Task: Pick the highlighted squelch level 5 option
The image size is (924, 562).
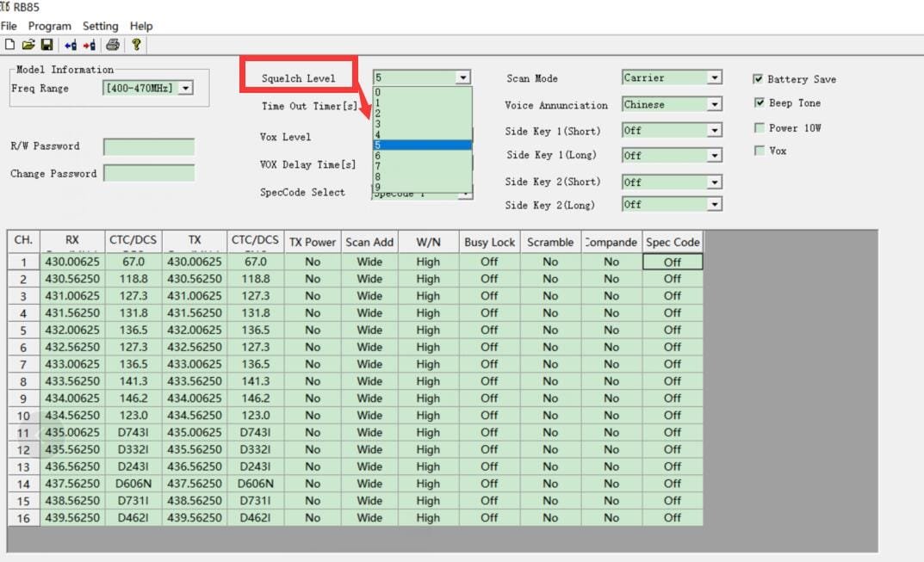Action: (423, 145)
